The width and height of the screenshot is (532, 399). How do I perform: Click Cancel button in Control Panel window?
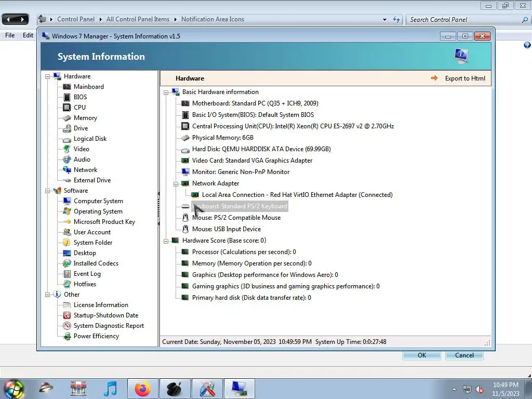point(464,355)
